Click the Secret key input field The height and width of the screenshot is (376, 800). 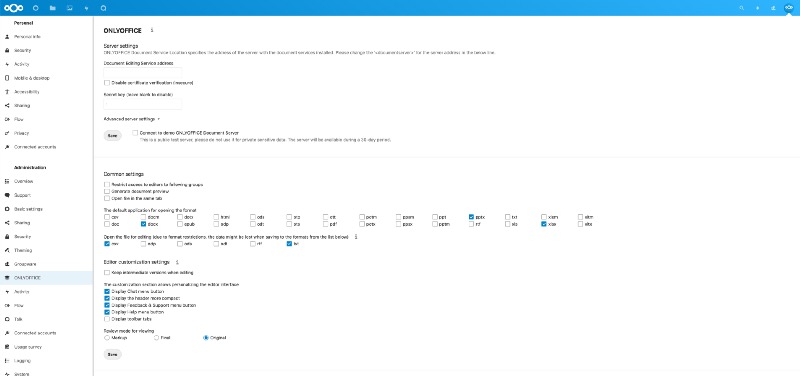(x=142, y=104)
